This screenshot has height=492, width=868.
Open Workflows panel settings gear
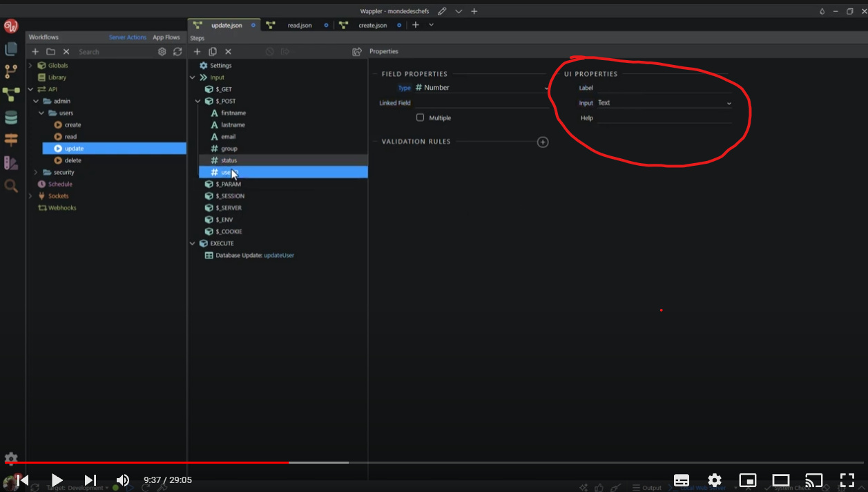pos(162,52)
